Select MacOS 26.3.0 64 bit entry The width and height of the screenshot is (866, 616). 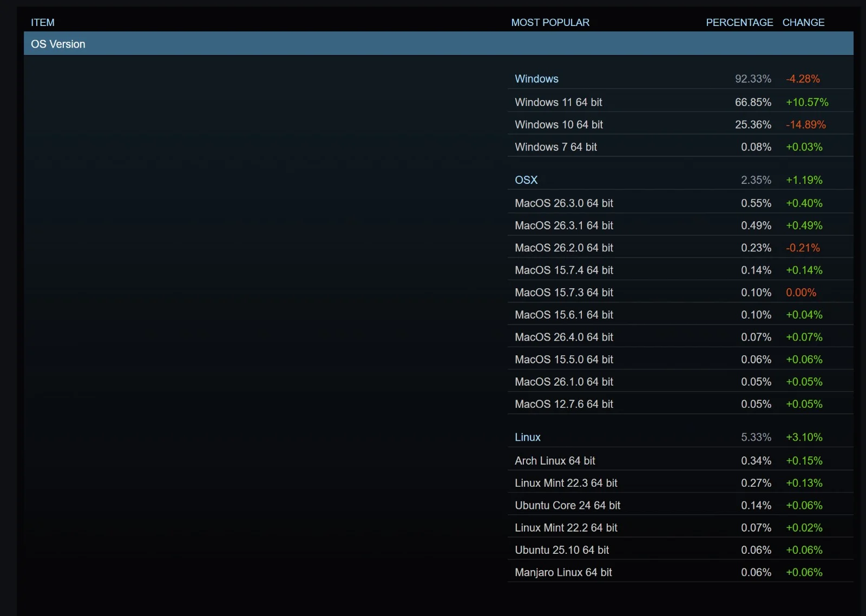tap(564, 203)
